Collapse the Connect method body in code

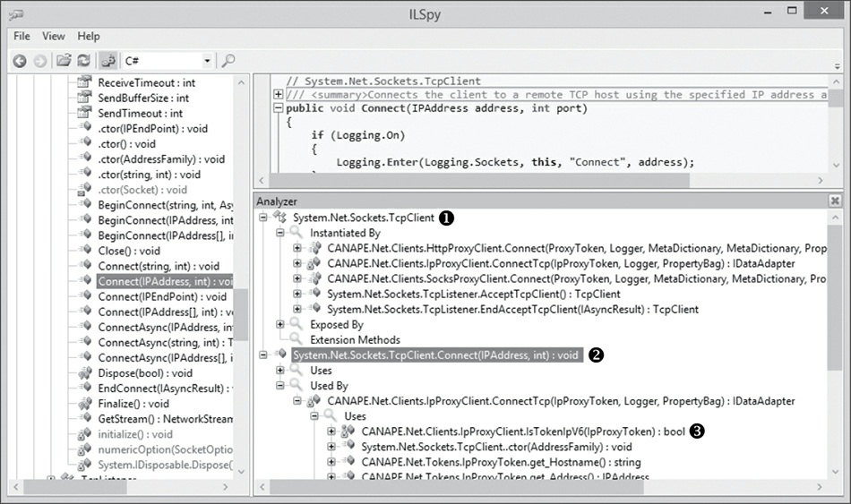278,108
